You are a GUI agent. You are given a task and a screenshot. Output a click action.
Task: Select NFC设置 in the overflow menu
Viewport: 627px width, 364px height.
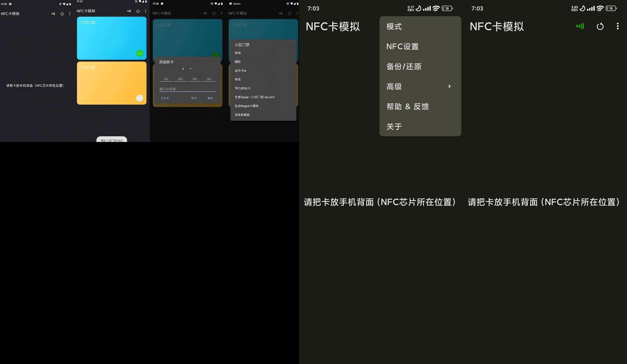403,46
